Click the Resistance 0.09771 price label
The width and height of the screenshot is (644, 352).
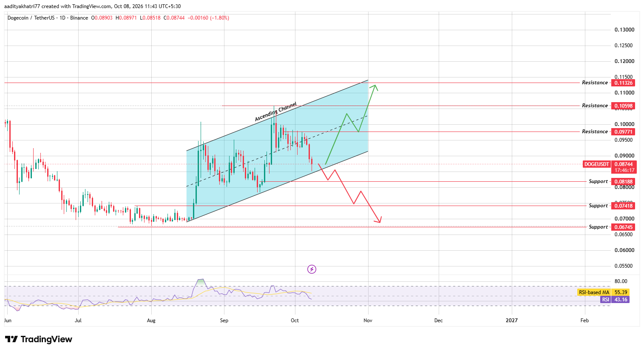click(623, 132)
